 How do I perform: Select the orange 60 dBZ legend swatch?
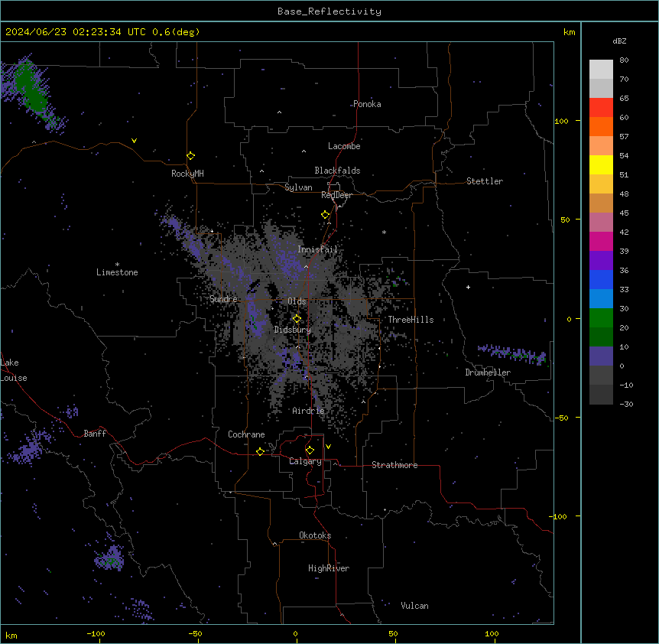(601, 126)
